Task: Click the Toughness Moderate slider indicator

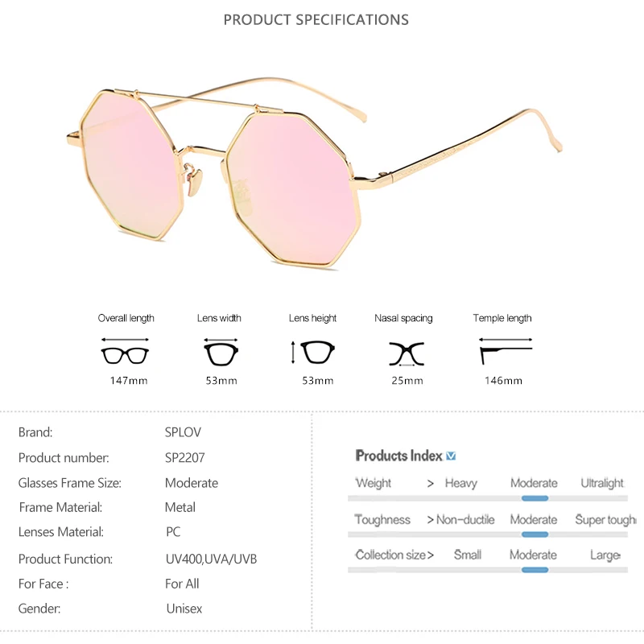Action: [x=534, y=534]
